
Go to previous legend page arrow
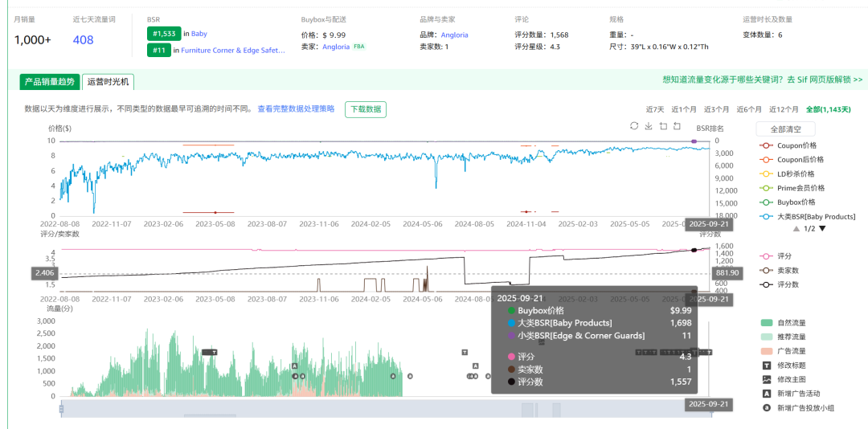(796, 229)
